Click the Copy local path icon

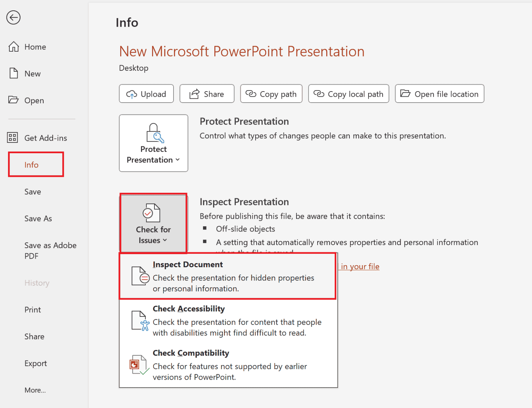319,94
